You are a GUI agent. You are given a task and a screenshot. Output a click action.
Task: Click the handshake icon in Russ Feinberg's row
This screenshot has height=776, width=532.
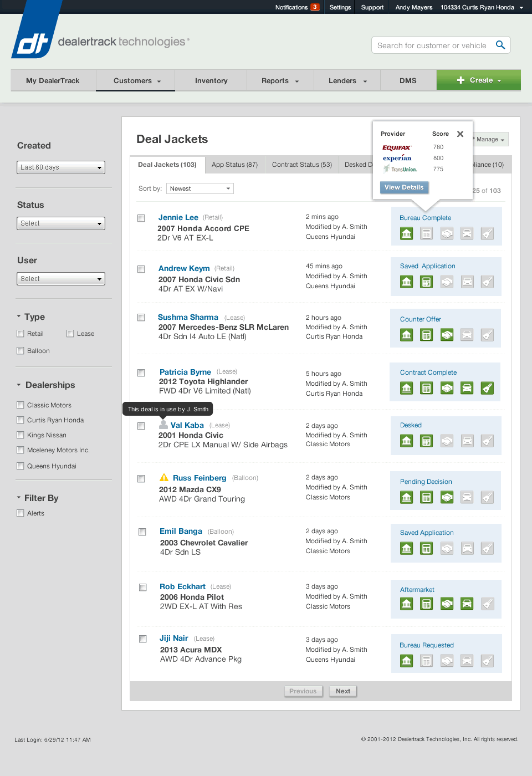point(447,497)
